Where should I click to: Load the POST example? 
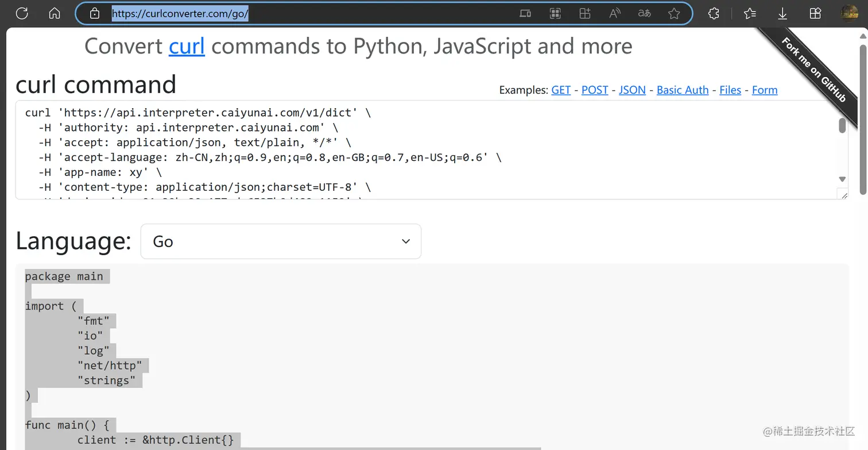[595, 90]
